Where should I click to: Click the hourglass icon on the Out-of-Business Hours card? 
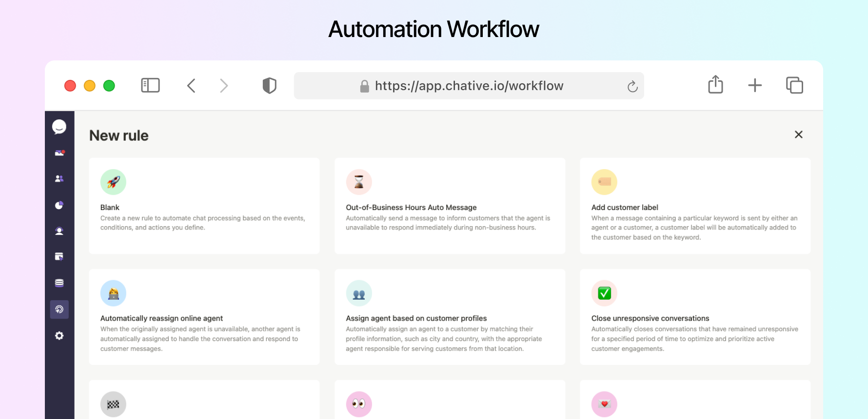(359, 182)
